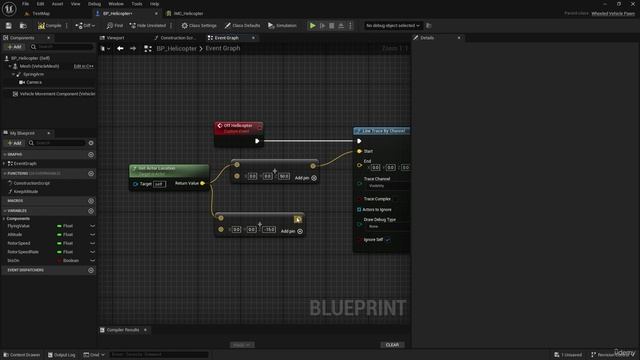The image size is (640, 360).
Task: Click the Edit in C++ link
Action: (x=84, y=66)
